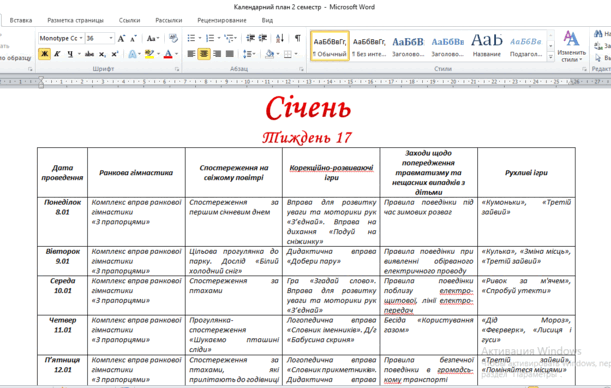The height and width of the screenshot is (388, 611).
Task: Open highlight color dropdown arrow
Action: 158,54
